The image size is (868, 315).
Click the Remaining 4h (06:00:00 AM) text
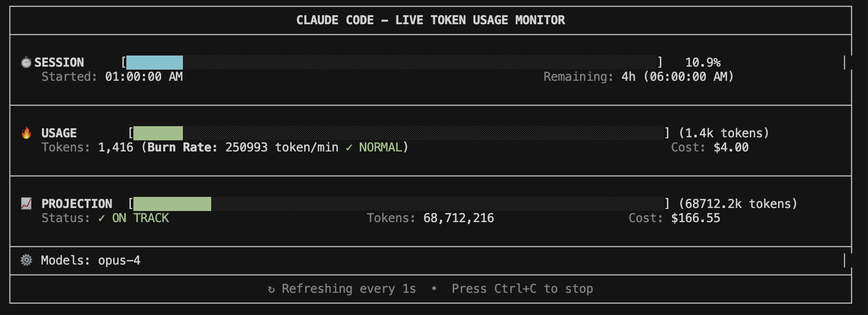(639, 77)
